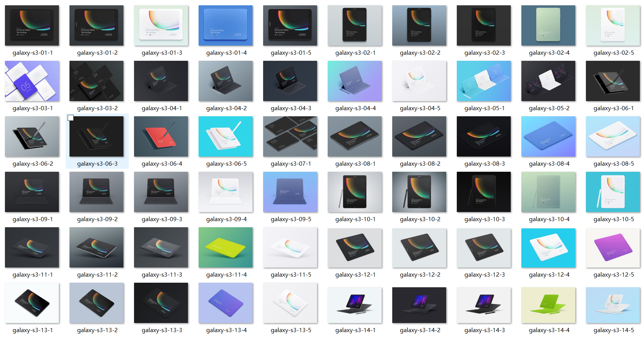
Task: Select the galaxy-s3-01-1 file thumbnail
Action: click(x=32, y=25)
